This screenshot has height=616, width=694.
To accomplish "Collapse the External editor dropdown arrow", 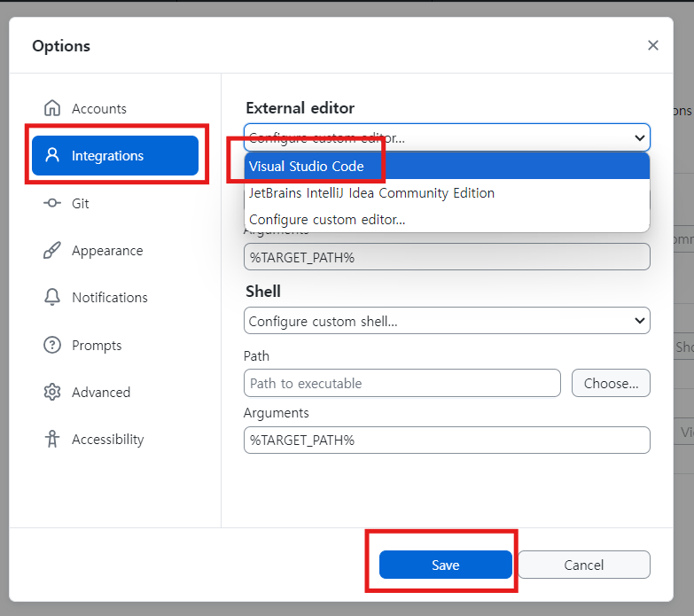I will 639,137.
